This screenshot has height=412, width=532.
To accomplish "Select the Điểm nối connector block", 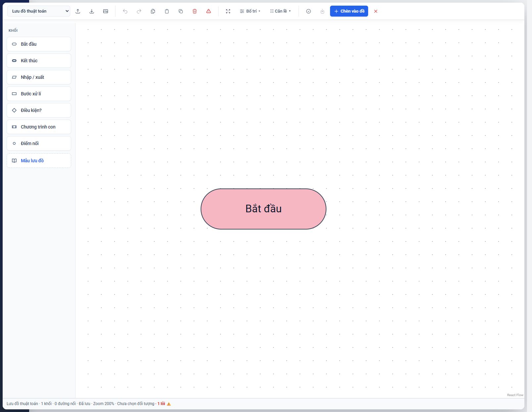I will (39, 143).
